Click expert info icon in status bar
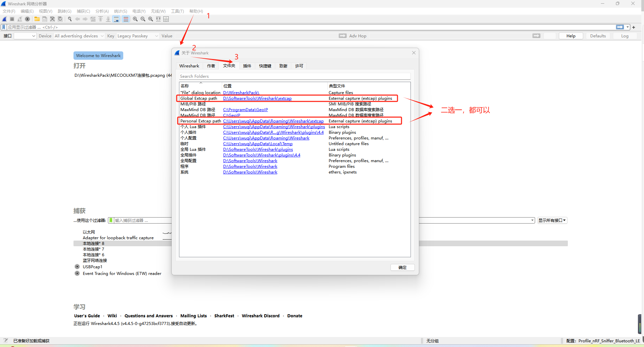644x347 pixels. (6, 341)
